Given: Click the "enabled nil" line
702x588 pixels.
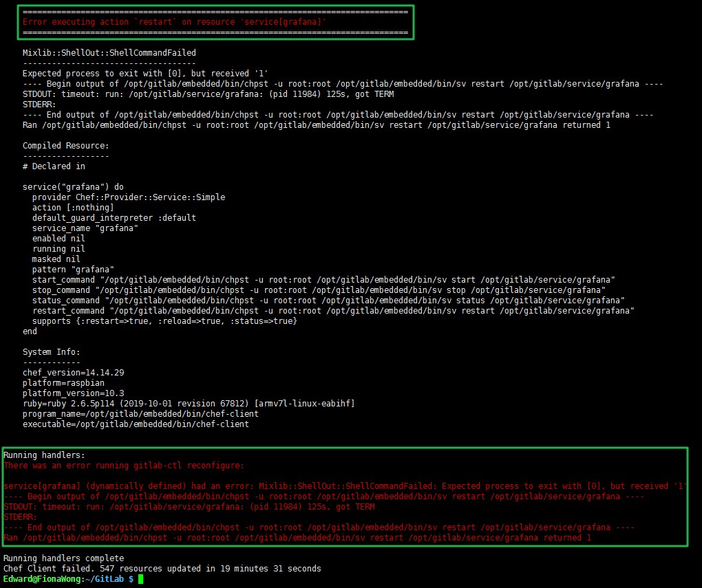Looking at the screenshot, I should coord(58,238).
